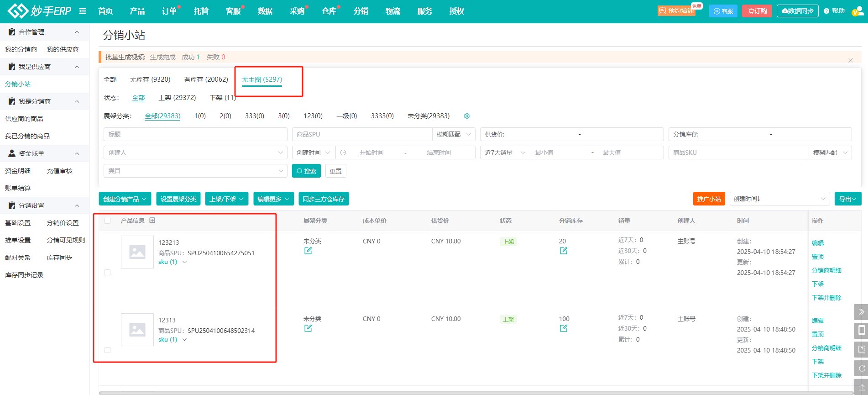Edit 分销库存 100 for product 12313
Image resolution: width=868 pixels, height=395 pixels.
(564, 328)
